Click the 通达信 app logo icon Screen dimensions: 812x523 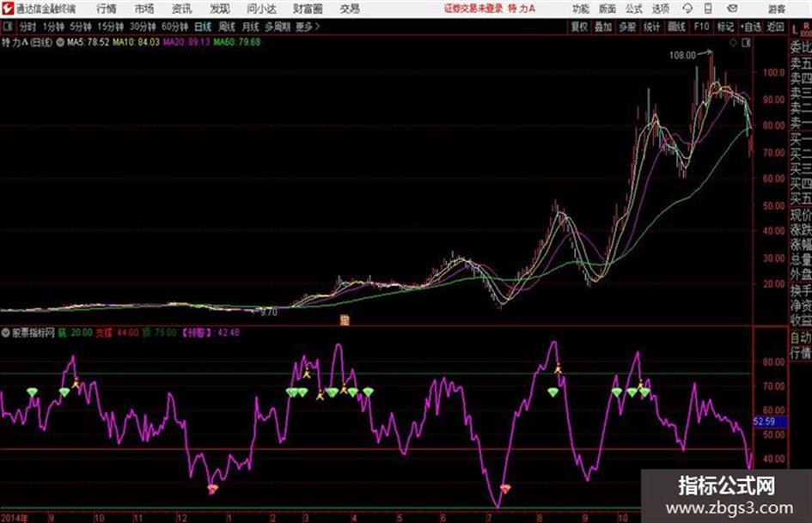[9, 9]
